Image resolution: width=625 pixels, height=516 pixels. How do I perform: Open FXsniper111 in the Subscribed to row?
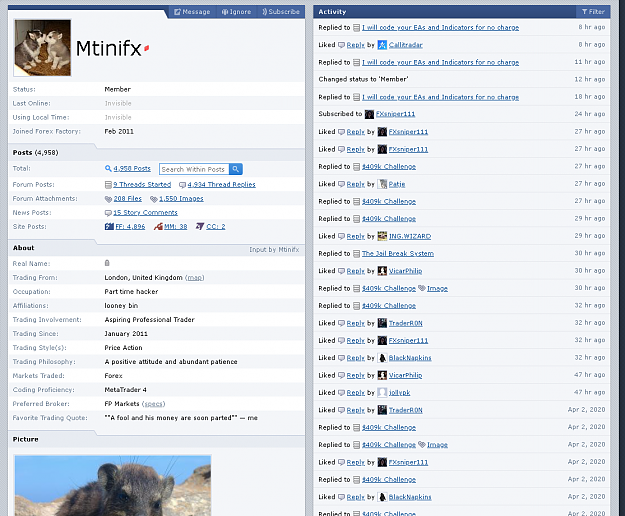[x=395, y=114]
